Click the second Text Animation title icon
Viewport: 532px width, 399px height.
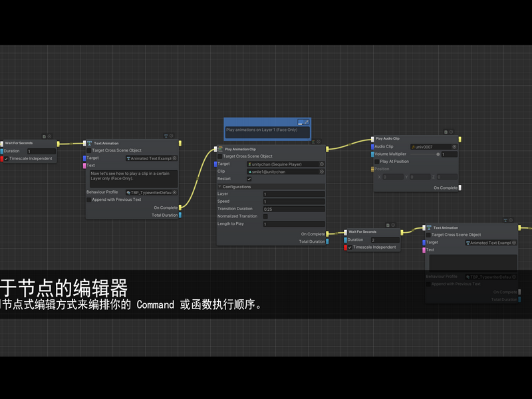click(429, 227)
